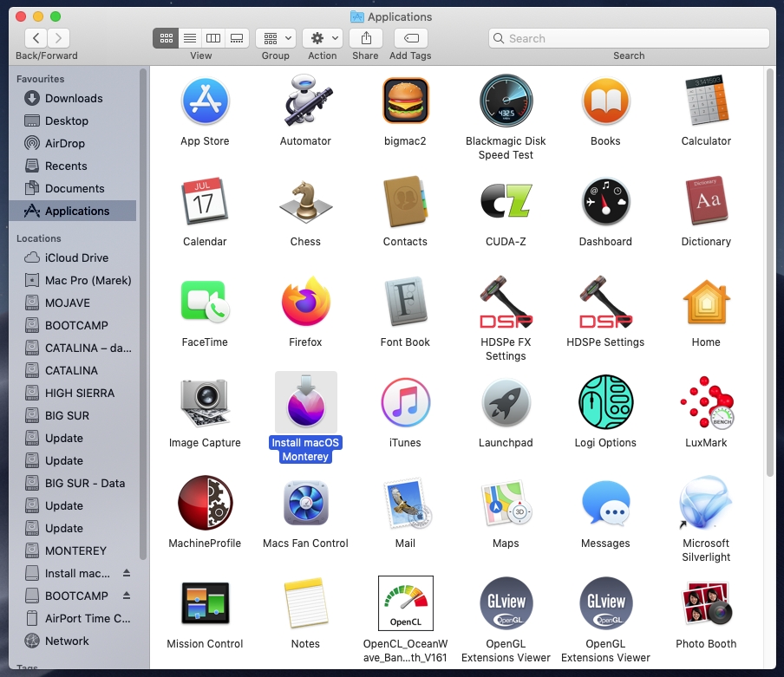Open Mac Pro (Marek) location
The height and width of the screenshot is (677, 784).
[x=73, y=280]
